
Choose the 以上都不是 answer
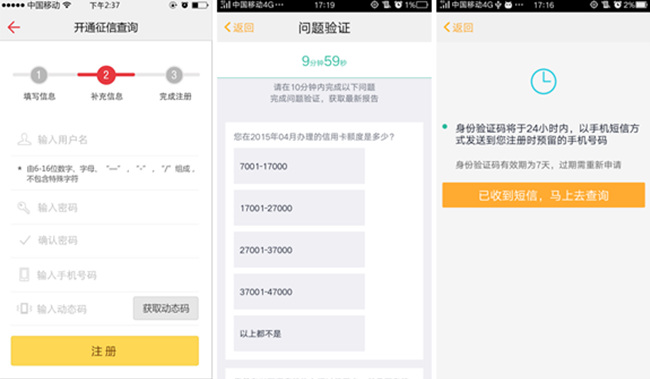click(299, 333)
